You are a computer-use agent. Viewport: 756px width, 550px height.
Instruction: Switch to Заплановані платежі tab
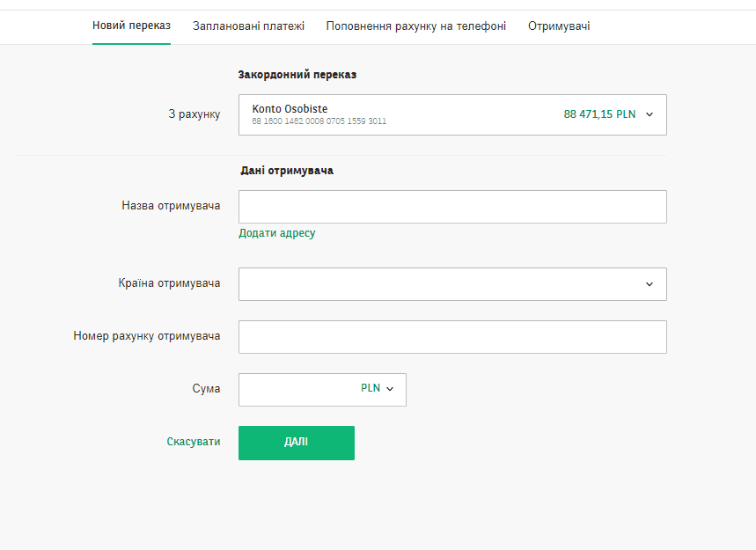(248, 26)
